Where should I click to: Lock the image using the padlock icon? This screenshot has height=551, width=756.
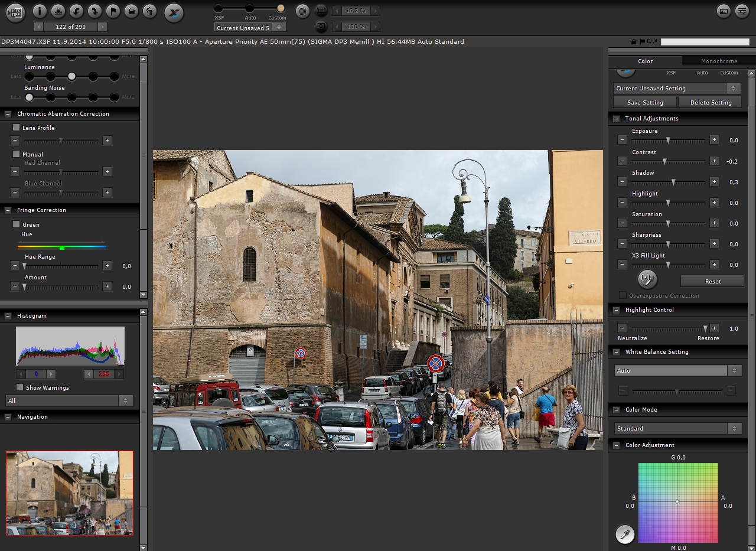tap(131, 11)
